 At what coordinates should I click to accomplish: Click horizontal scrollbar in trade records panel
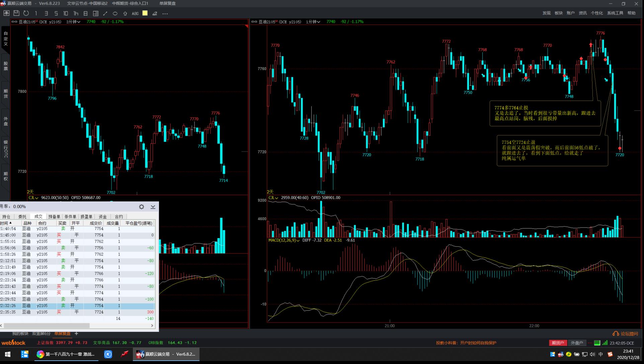pos(47,326)
